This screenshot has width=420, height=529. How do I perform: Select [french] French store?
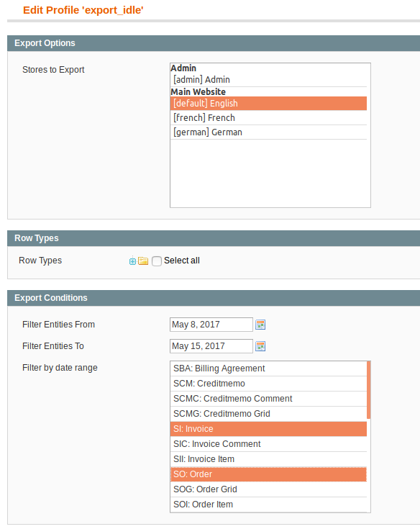click(x=268, y=118)
